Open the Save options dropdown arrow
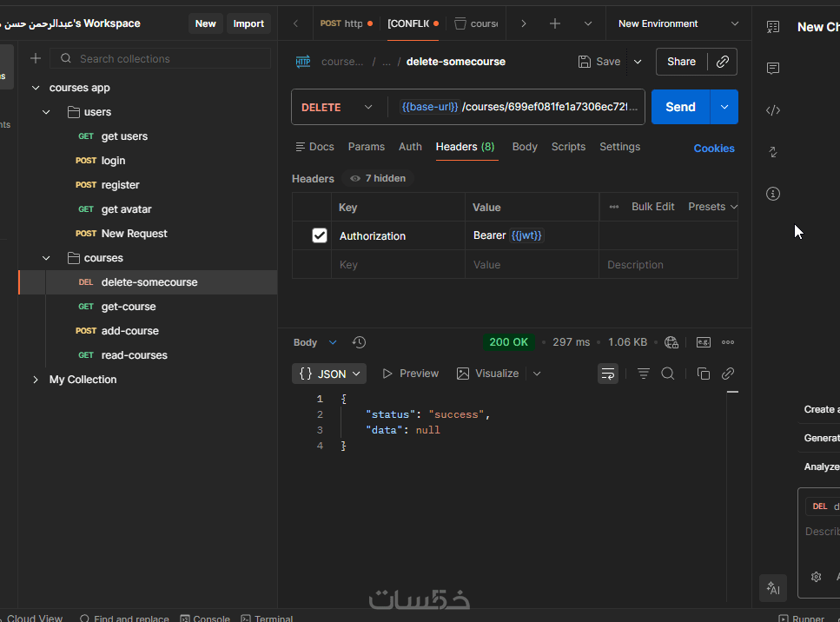The height and width of the screenshot is (622, 840). click(x=638, y=62)
